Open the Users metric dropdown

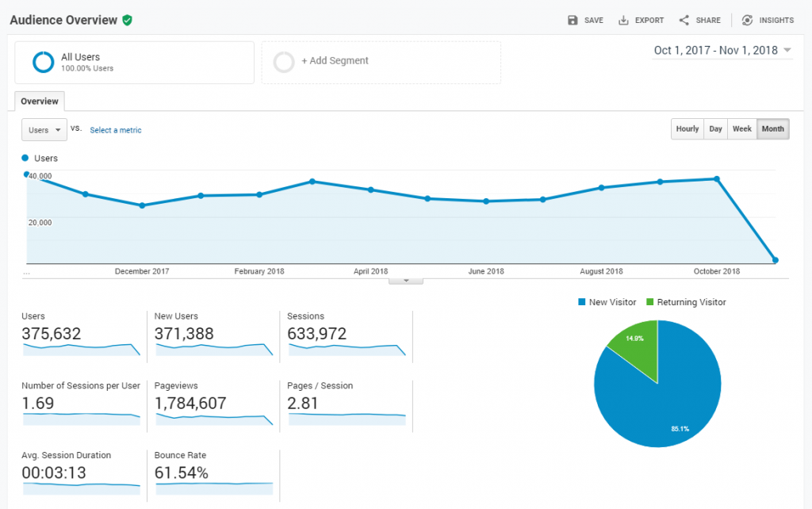44,129
